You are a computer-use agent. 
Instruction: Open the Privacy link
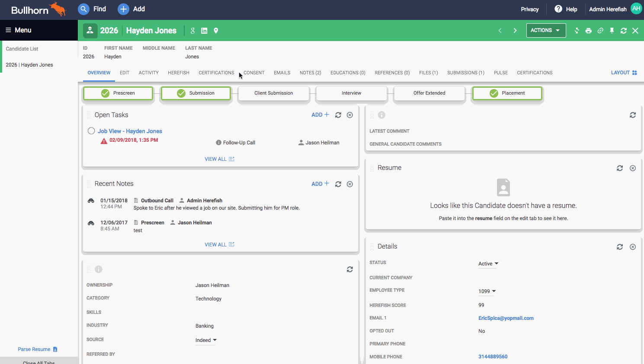[530, 9]
